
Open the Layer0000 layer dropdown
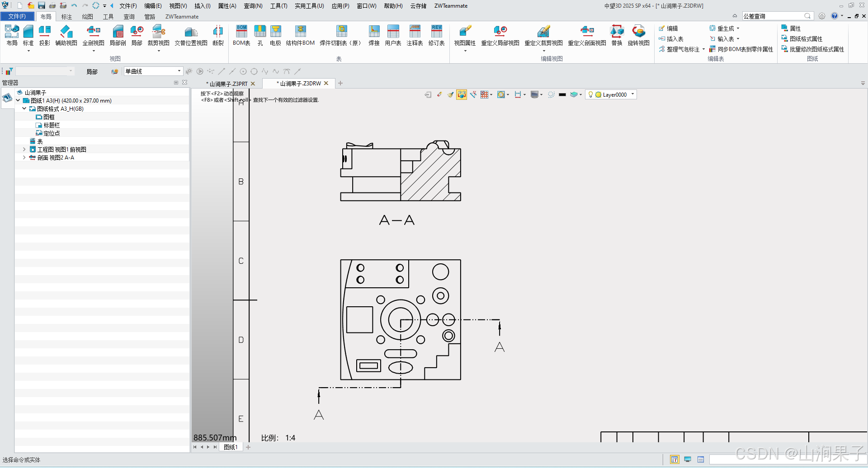point(633,94)
